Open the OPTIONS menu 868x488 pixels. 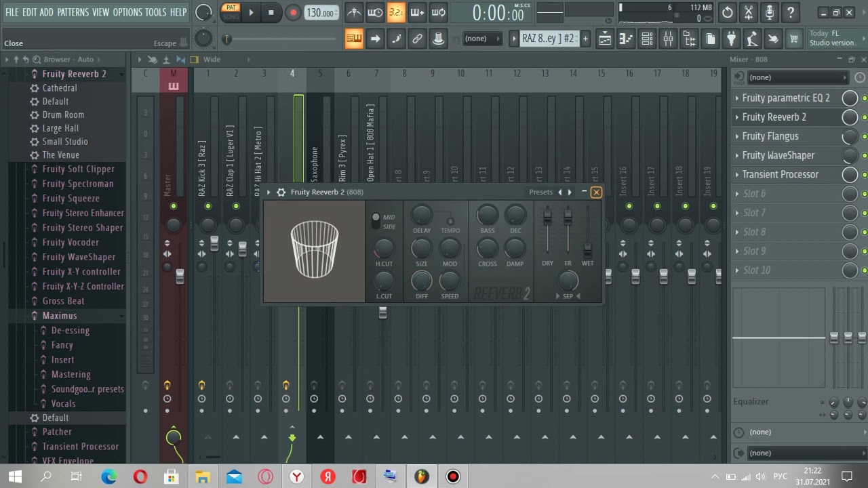pos(127,12)
